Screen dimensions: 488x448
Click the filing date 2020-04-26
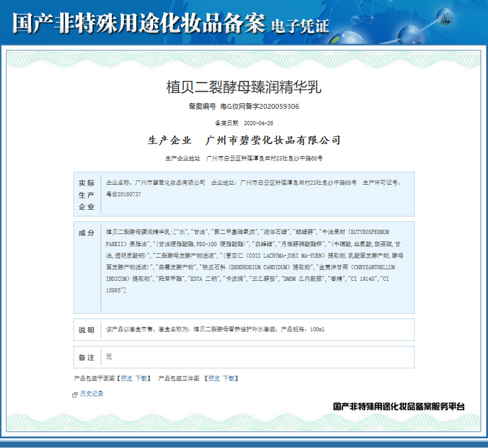pos(258,123)
